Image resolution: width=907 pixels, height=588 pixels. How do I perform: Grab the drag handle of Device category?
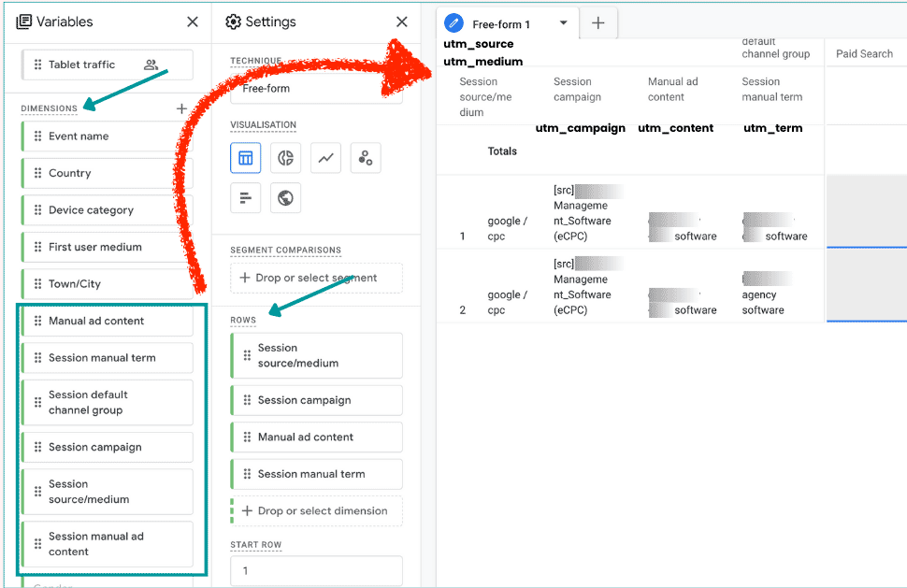[x=37, y=210]
